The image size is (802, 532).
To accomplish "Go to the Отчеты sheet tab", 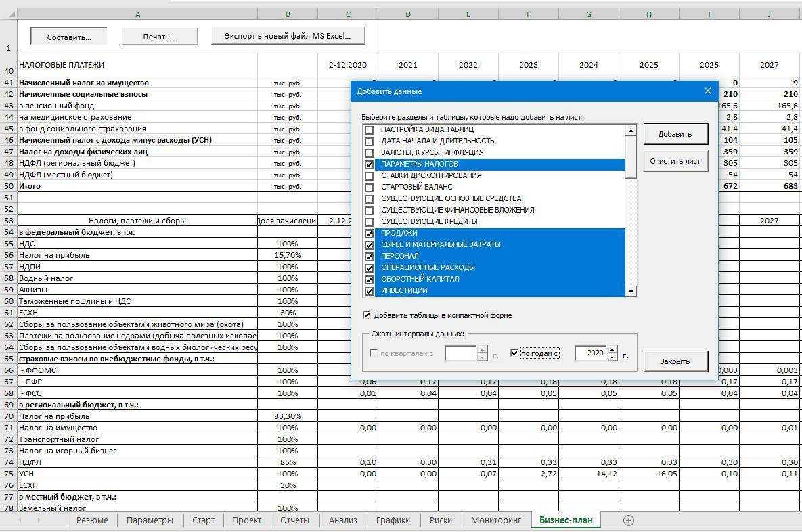I will (294, 520).
